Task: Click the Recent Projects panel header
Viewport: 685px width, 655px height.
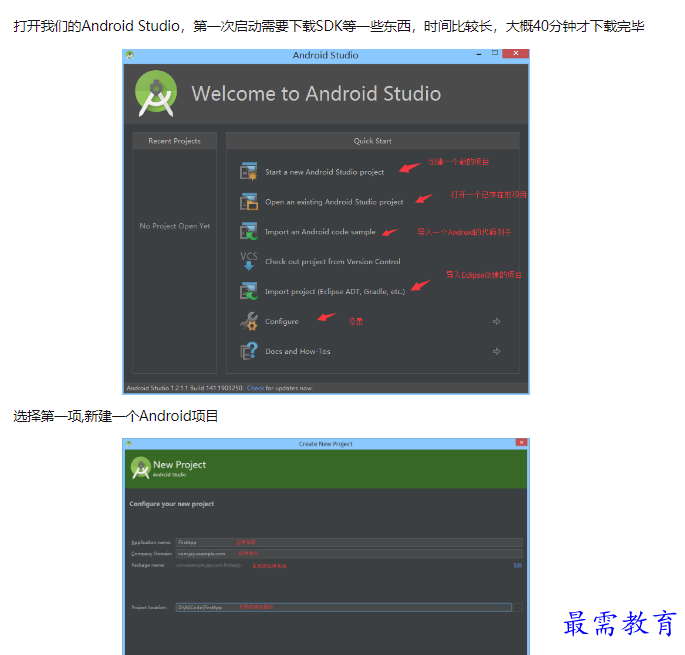Action: pyautogui.click(x=174, y=141)
